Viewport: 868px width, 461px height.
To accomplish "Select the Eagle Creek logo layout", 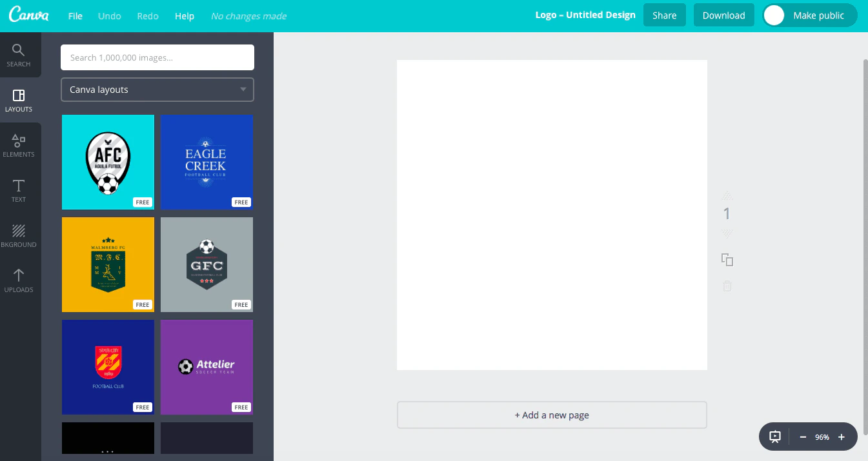I will click(x=207, y=162).
